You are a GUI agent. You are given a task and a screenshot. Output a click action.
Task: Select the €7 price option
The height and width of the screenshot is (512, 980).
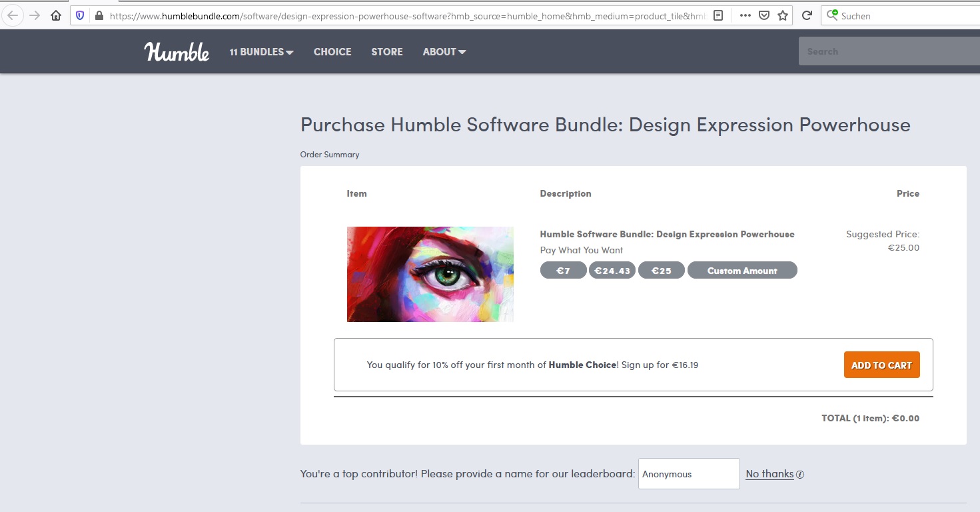point(563,270)
